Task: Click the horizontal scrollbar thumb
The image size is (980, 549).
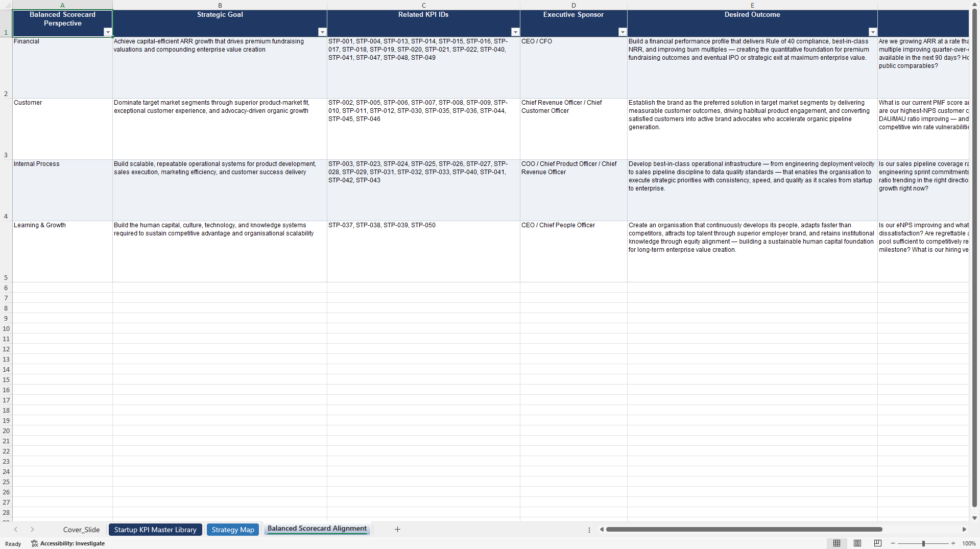Action: pyautogui.click(x=744, y=530)
